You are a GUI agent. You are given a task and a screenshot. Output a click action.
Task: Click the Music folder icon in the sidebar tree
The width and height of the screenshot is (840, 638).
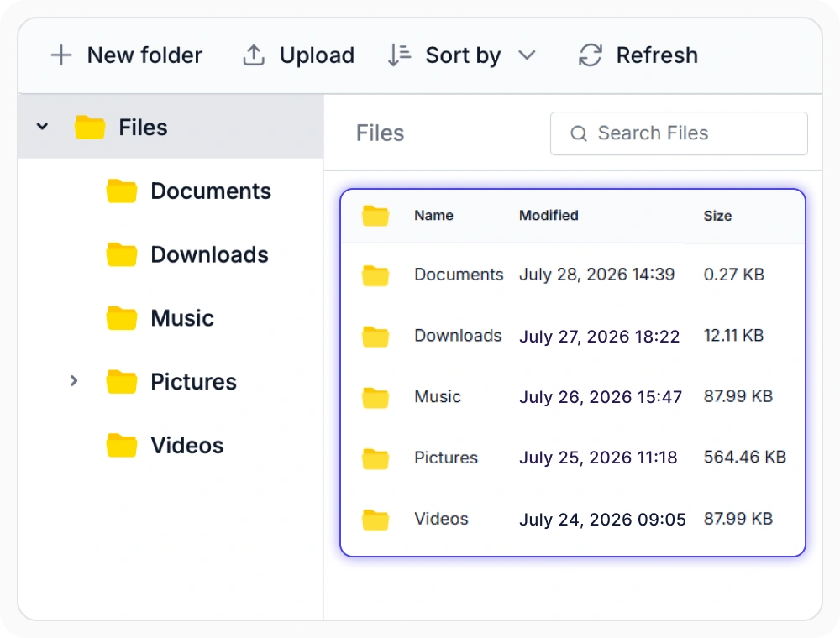[122, 318]
